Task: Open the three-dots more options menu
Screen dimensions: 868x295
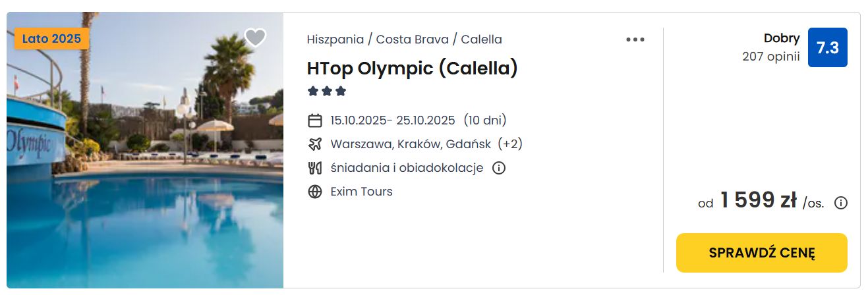Action: 635,40
